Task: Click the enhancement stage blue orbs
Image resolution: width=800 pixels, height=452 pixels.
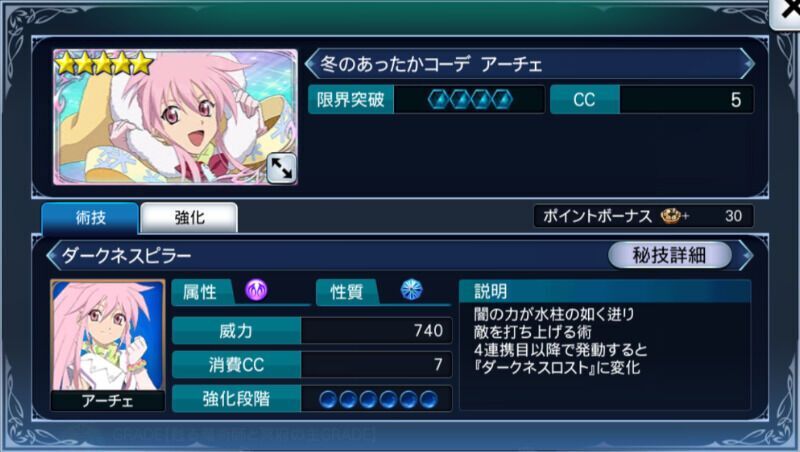Action: tap(378, 399)
